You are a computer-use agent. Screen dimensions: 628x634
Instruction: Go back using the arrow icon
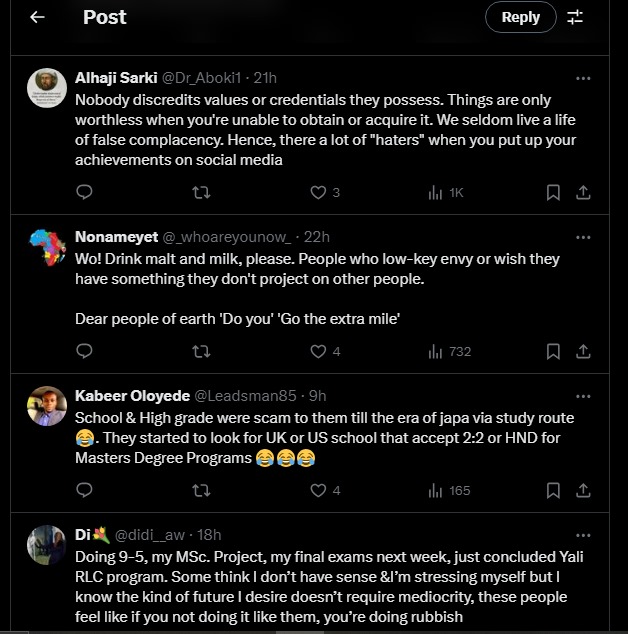[x=37, y=17]
